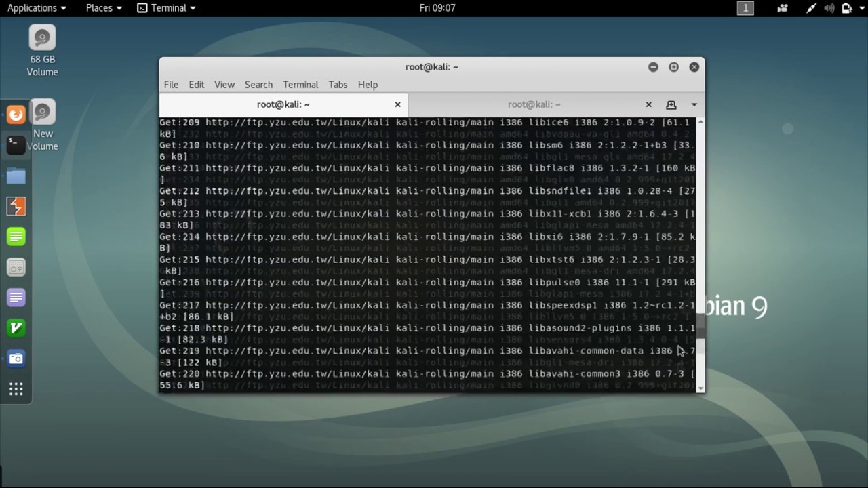Open the gray tweak tool dock icon
The height and width of the screenshot is (488, 868).
coord(16,267)
